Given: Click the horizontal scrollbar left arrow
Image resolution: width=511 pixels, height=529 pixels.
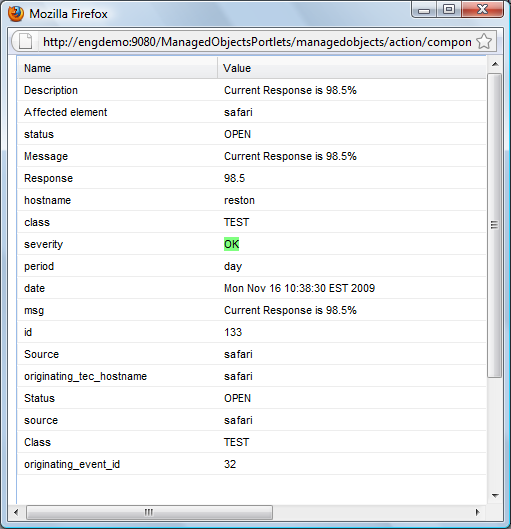Looking at the screenshot, I should [16, 512].
